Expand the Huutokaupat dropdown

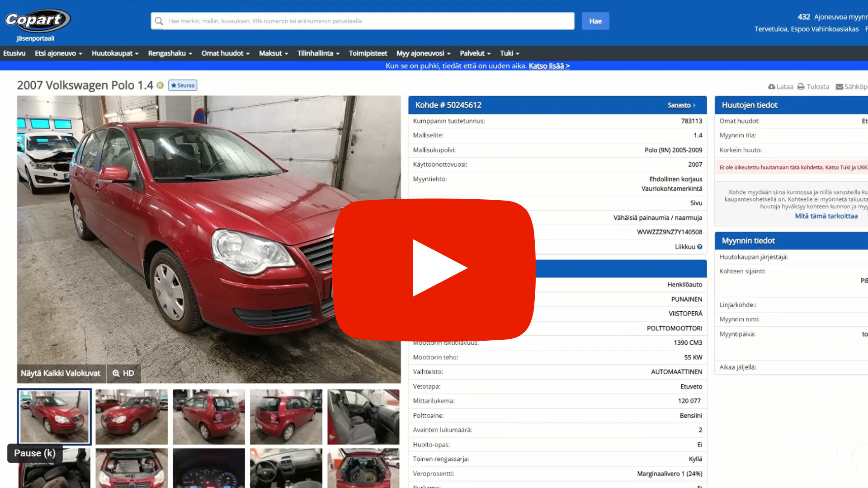[x=115, y=53]
